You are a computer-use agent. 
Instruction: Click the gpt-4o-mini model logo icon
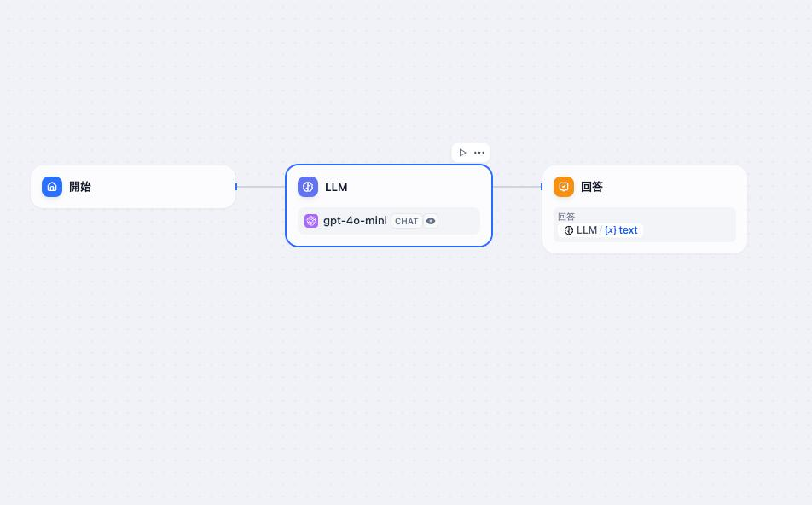[311, 221]
